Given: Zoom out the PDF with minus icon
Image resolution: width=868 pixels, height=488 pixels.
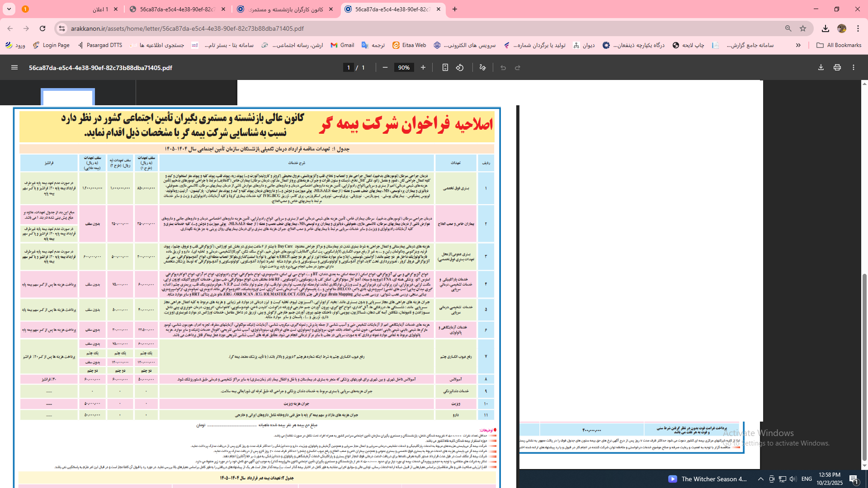Looking at the screenshot, I should click(385, 68).
